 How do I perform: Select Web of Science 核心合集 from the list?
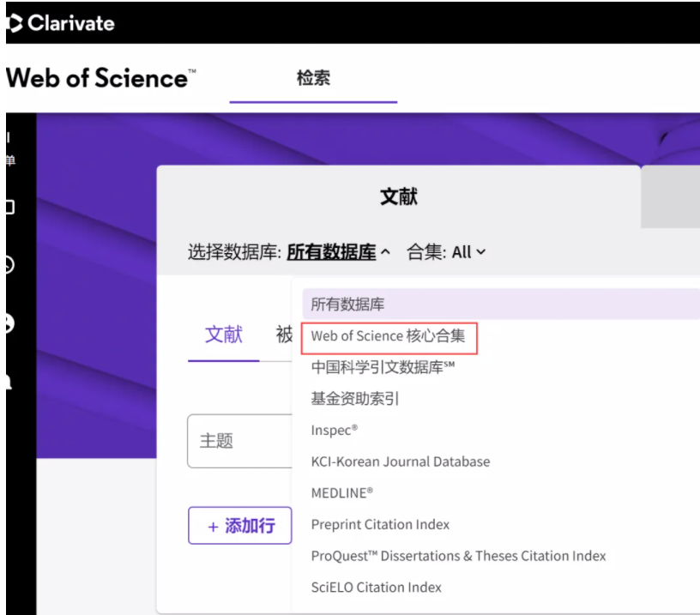pyautogui.click(x=389, y=337)
